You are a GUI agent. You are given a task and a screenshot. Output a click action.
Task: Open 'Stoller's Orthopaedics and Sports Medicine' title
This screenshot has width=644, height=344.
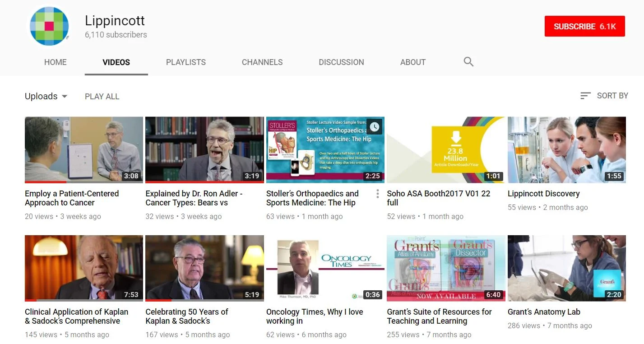pos(312,198)
